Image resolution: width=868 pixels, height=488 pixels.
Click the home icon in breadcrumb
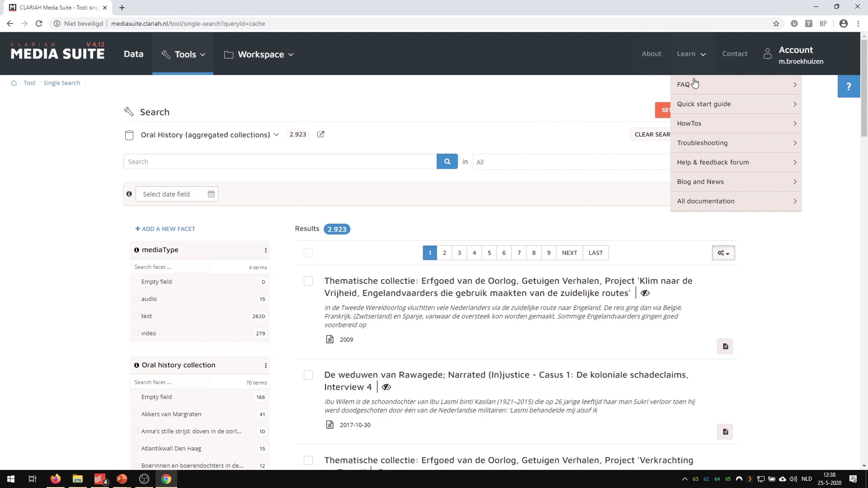(14, 83)
